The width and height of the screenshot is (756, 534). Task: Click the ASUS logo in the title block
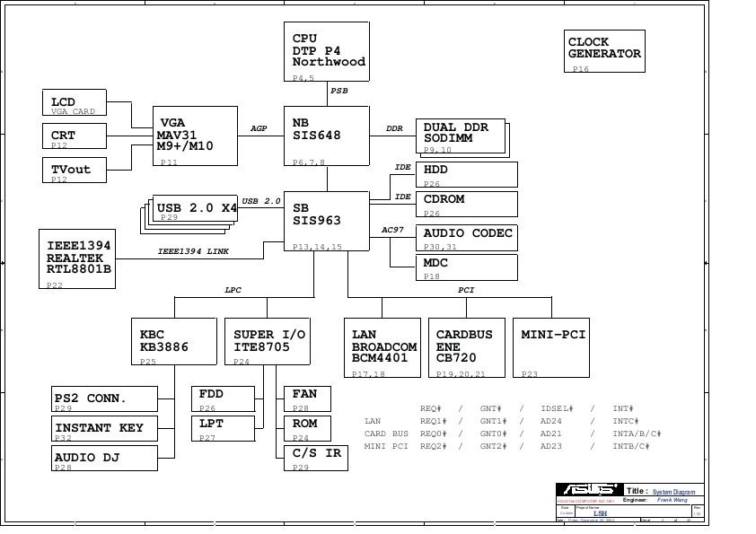click(x=590, y=489)
